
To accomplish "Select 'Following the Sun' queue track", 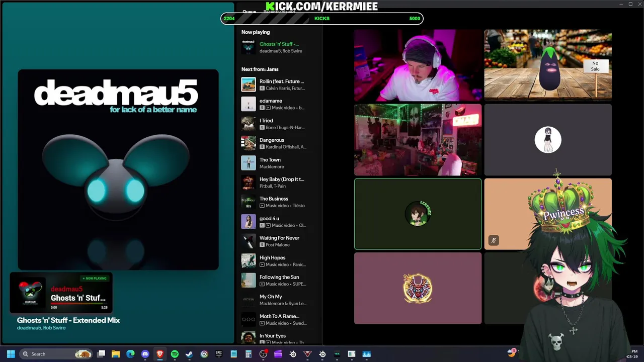I will [x=279, y=281].
